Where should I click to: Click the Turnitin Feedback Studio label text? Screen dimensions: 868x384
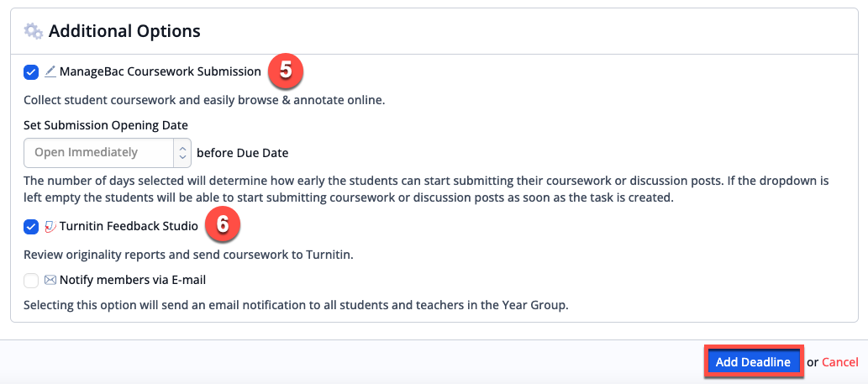click(x=129, y=226)
